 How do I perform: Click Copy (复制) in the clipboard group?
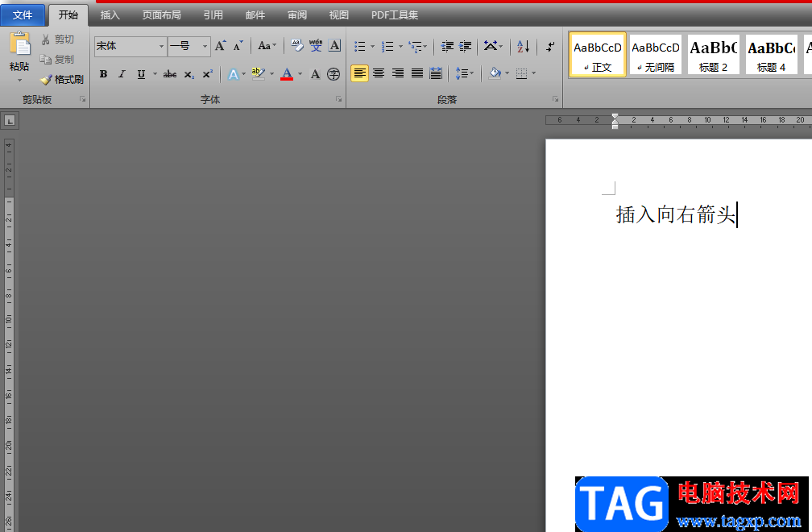pyautogui.click(x=57, y=59)
